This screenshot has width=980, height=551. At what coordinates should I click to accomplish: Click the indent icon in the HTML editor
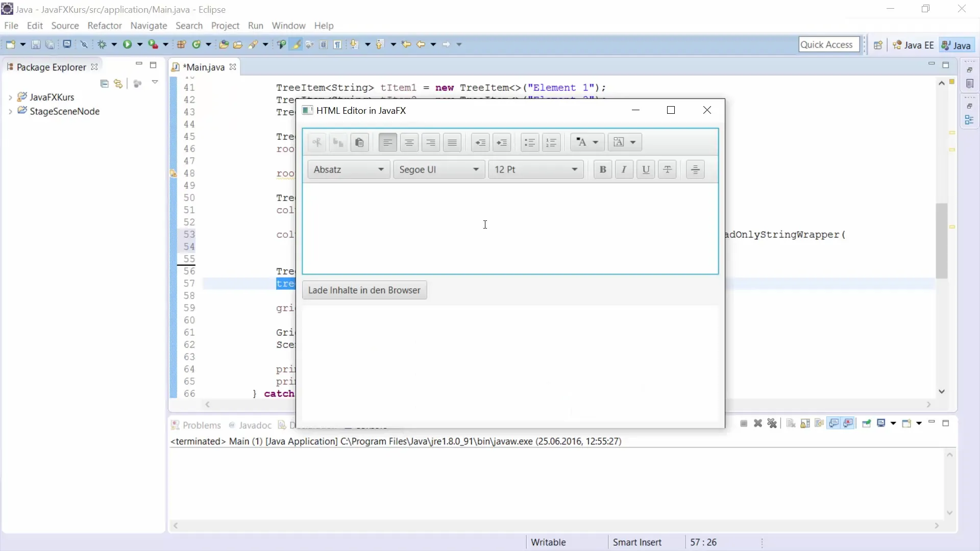502,142
